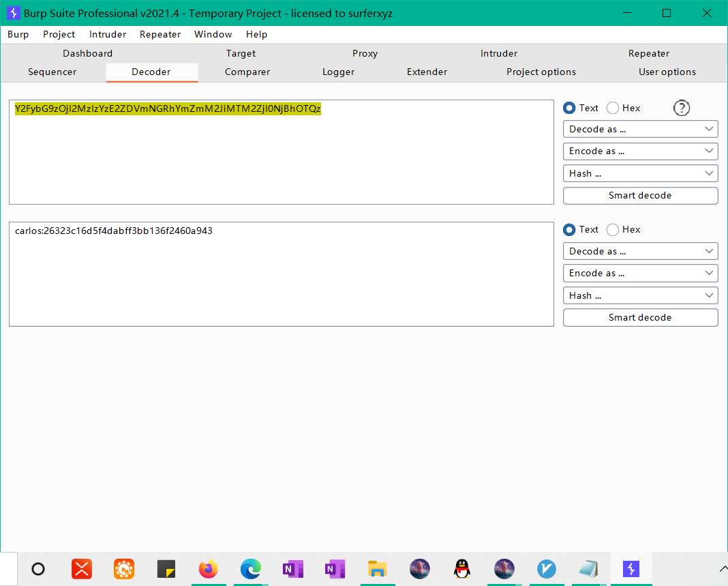
Task: Click the decoded carlos:26323c16... text
Action: pyautogui.click(x=114, y=231)
